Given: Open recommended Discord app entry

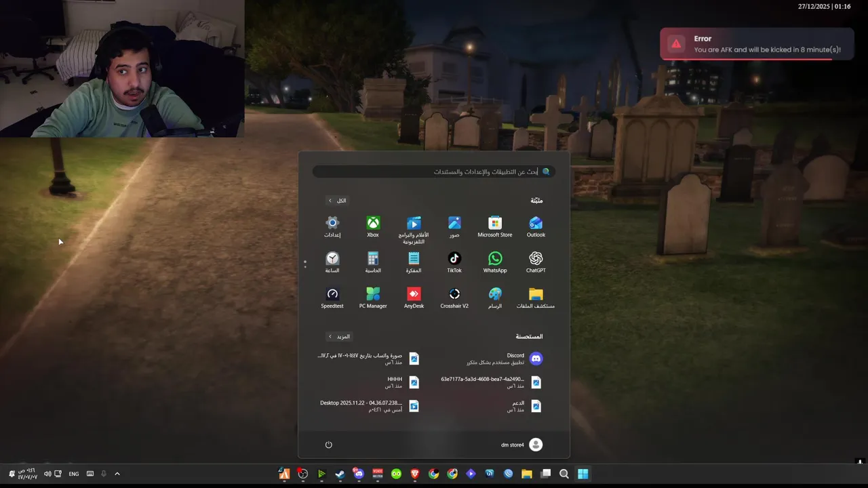Looking at the screenshot, I should (x=505, y=359).
